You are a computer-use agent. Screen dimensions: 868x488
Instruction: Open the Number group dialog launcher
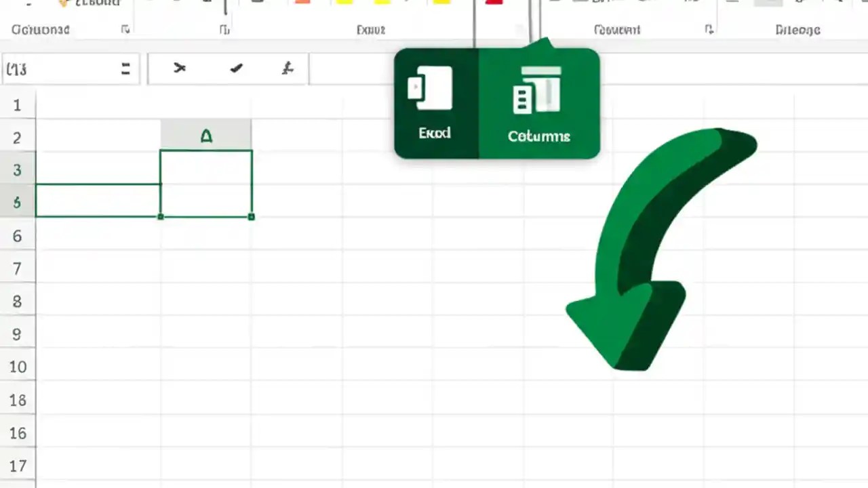pos(709,30)
